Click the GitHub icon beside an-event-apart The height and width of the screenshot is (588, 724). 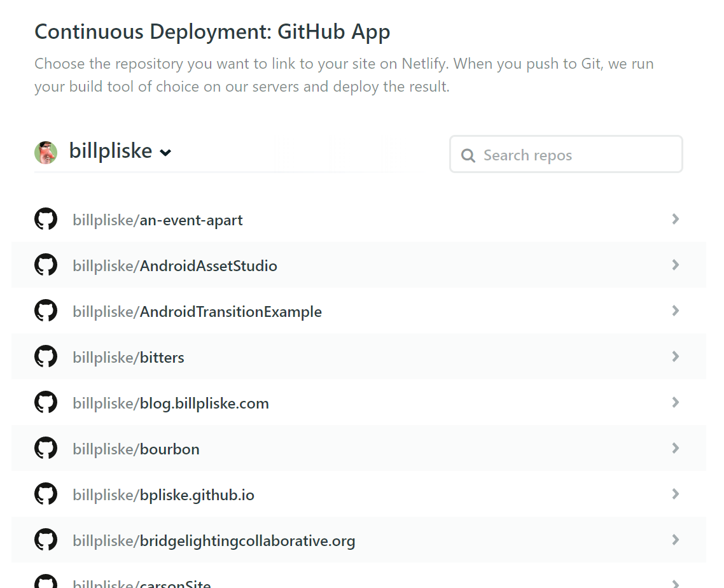[x=46, y=219]
